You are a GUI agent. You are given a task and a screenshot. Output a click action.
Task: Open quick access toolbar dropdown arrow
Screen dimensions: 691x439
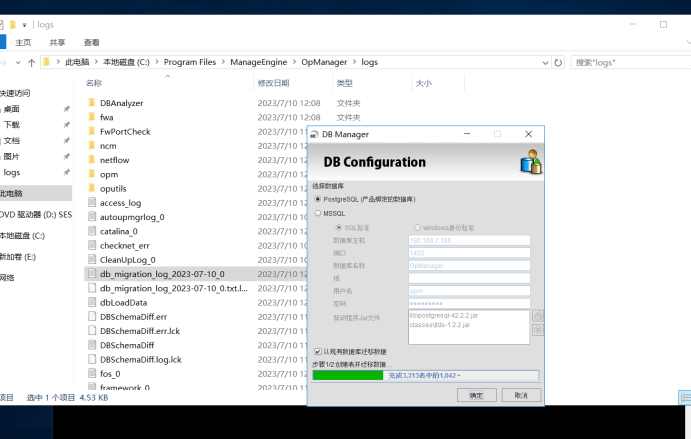[x=24, y=25]
